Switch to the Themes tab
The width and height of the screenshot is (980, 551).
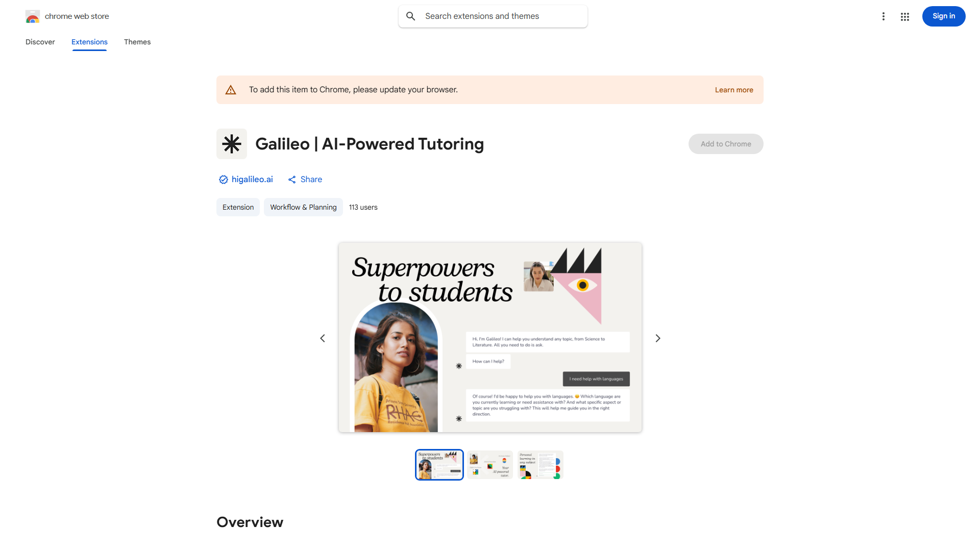tap(137, 42)
